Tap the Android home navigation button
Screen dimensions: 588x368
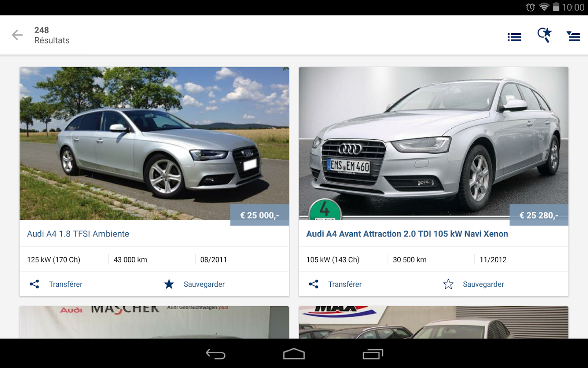[294, 354]
